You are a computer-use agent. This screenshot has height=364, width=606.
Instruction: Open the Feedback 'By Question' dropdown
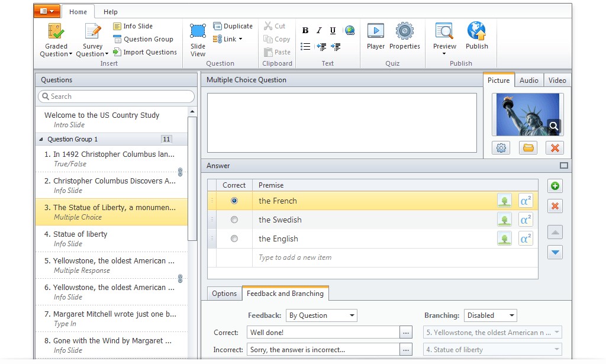point(321,315)
